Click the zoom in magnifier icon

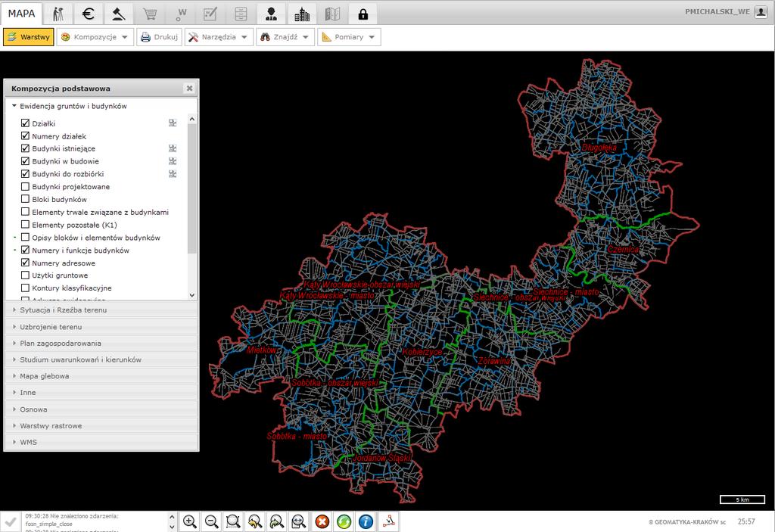click(x=190, y=521)
